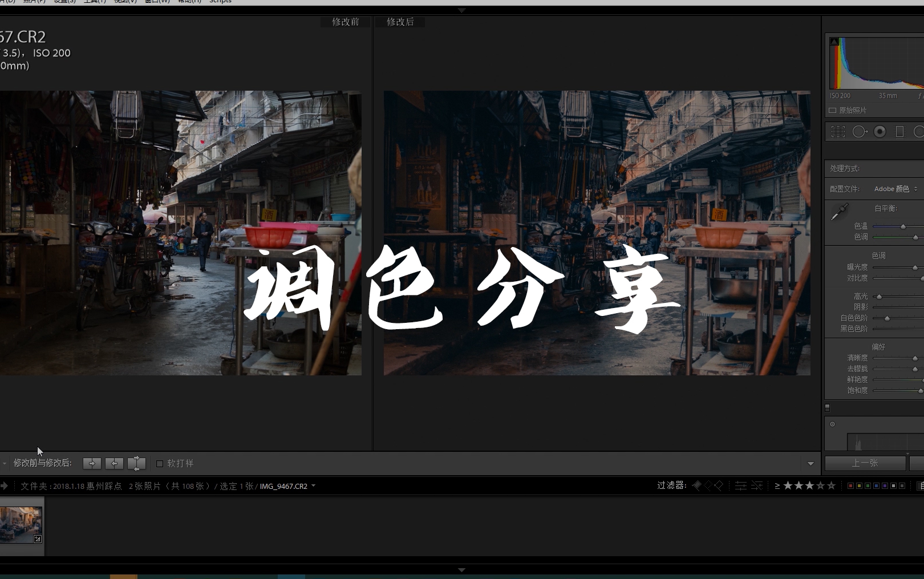Image resolution: width=924 pixels, height=579 pixels.
Task: Click the 对比度 contrast slider
Action: click(898, 278)
